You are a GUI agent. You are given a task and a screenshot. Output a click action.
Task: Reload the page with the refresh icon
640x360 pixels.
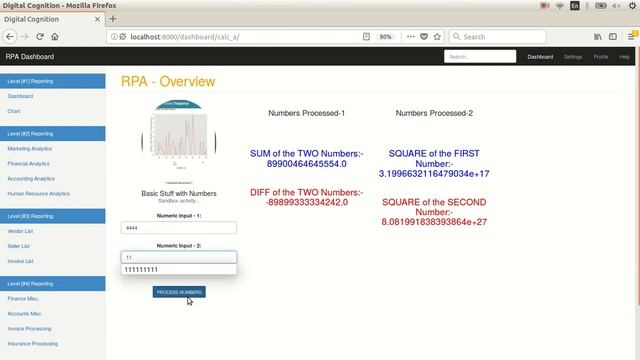(40, 37)
